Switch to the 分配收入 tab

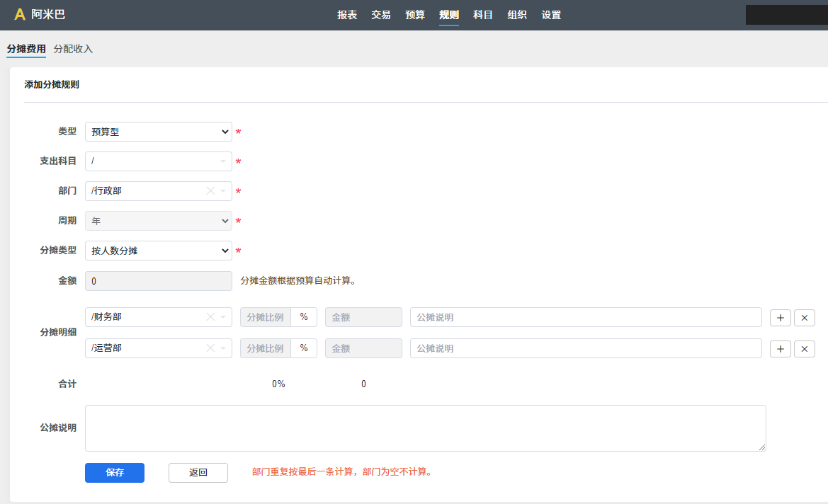coord(73,49)
